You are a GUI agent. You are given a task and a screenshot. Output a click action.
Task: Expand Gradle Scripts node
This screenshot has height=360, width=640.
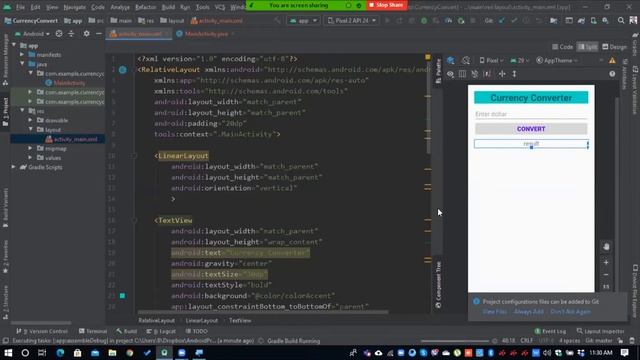14,167
